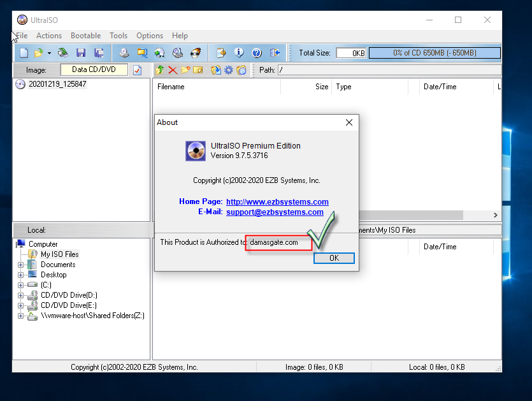Select the 20201219_125847 image root
Viewport: 532px width, 401px height.
point(57,84)
